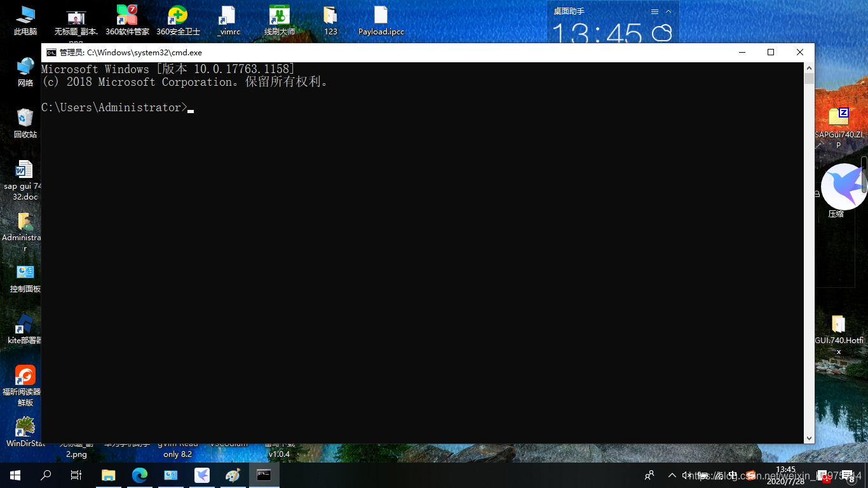Open the 网络 desktop icon

click(x=25, y=72)
